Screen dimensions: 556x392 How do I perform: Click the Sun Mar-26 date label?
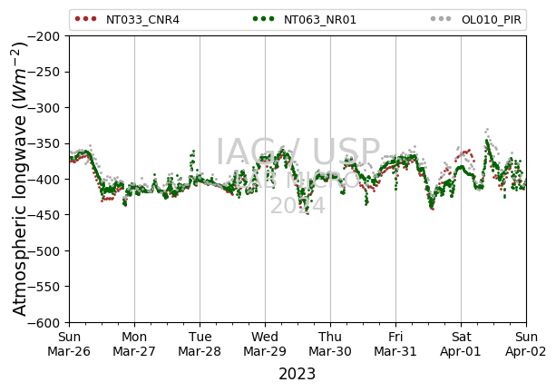pos(69,344)
